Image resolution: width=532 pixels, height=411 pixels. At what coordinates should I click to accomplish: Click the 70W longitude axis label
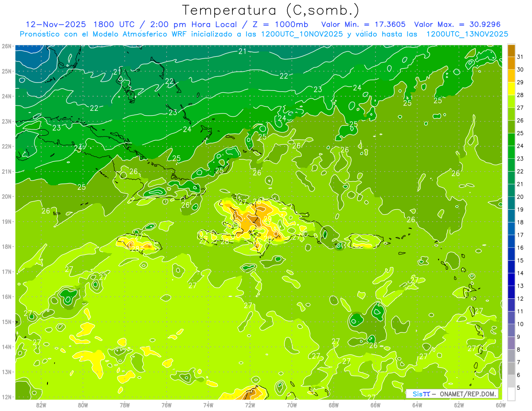[292, 405]
